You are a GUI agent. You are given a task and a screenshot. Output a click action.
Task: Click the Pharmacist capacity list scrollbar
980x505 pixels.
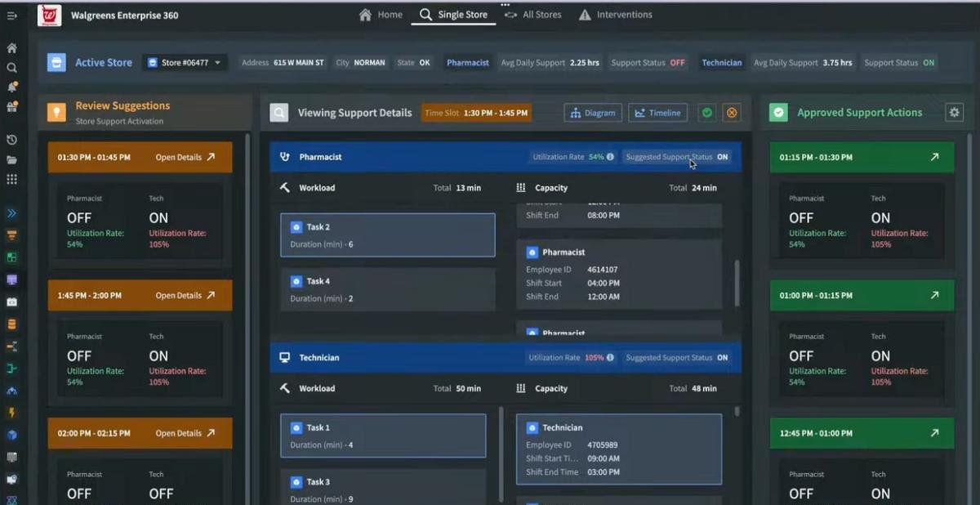pyautogui.click(x=737, y=282)
